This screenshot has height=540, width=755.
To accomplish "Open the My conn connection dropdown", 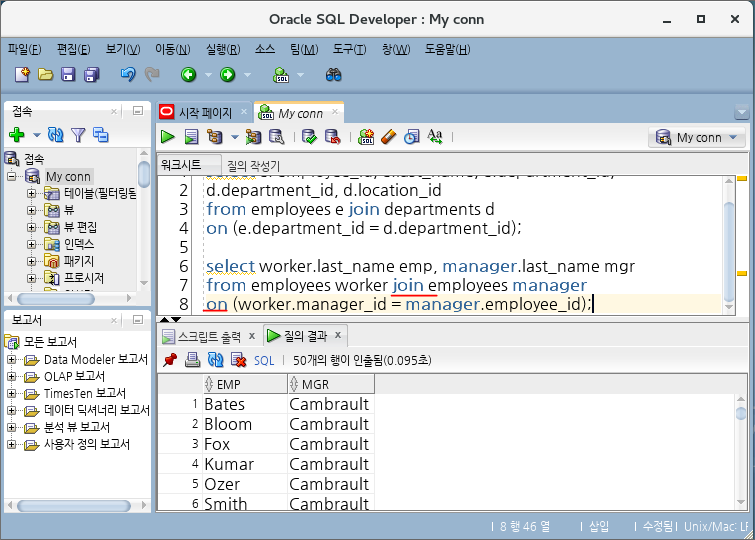I will (697, 137).
